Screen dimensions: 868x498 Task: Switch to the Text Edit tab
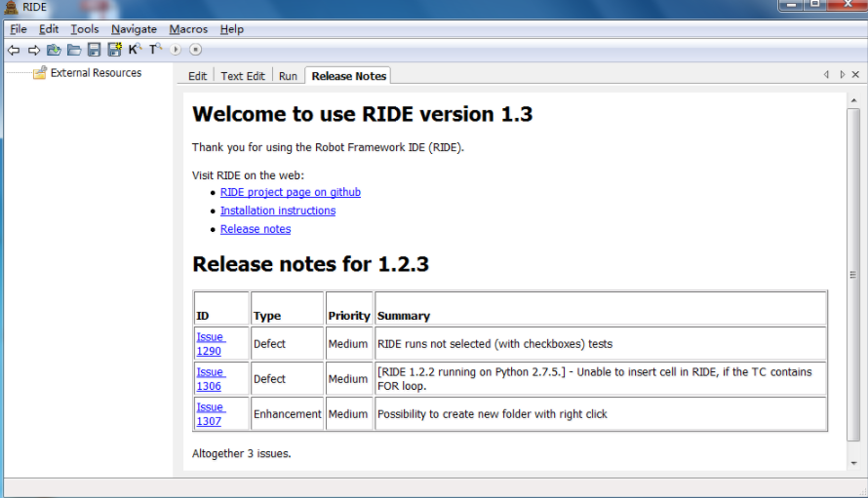(243, 76)
